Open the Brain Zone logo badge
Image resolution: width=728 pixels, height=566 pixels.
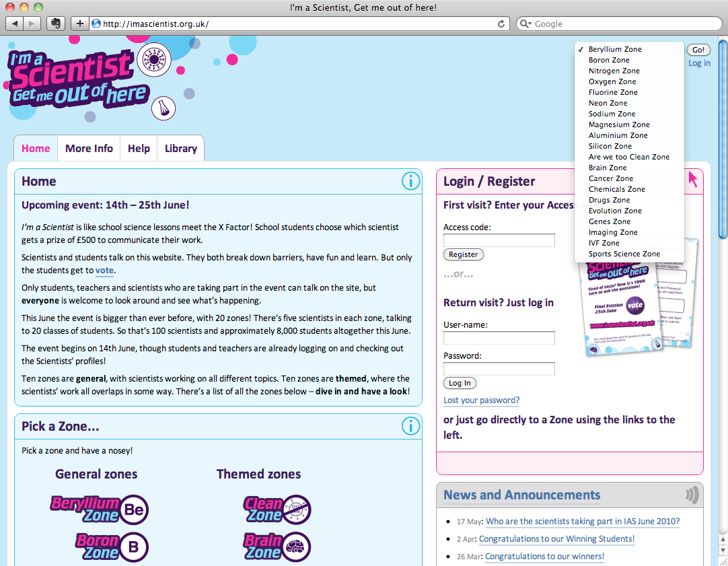tap(277, 546)
